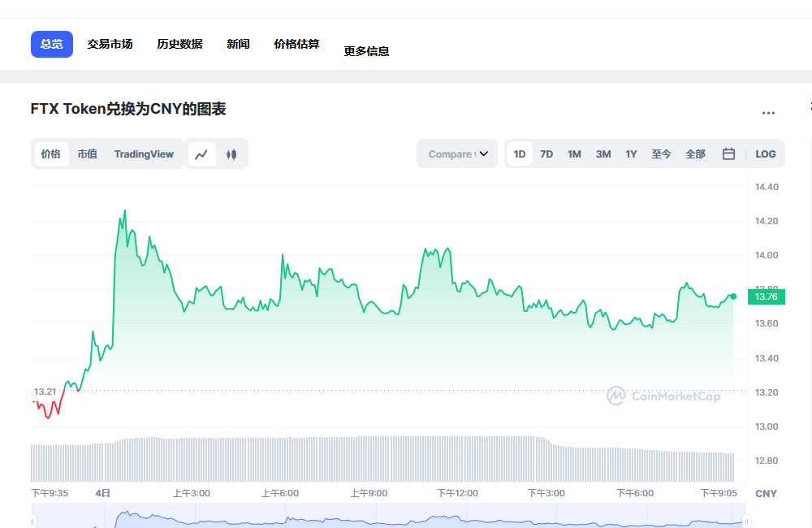Image resolution: width=812 pixels, height=528 pixels.
Task: Click the 下午9:05 time axis label
Action: tap(719, 493)
